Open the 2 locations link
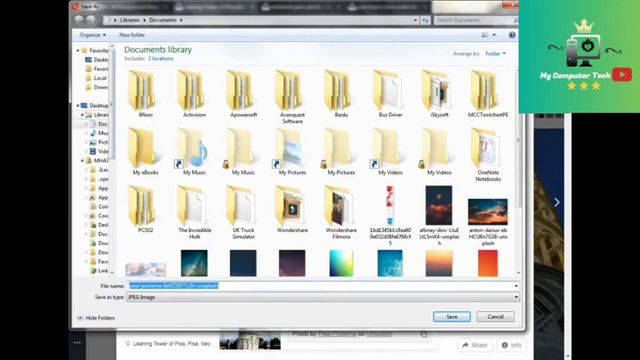 tap(160, 59)
